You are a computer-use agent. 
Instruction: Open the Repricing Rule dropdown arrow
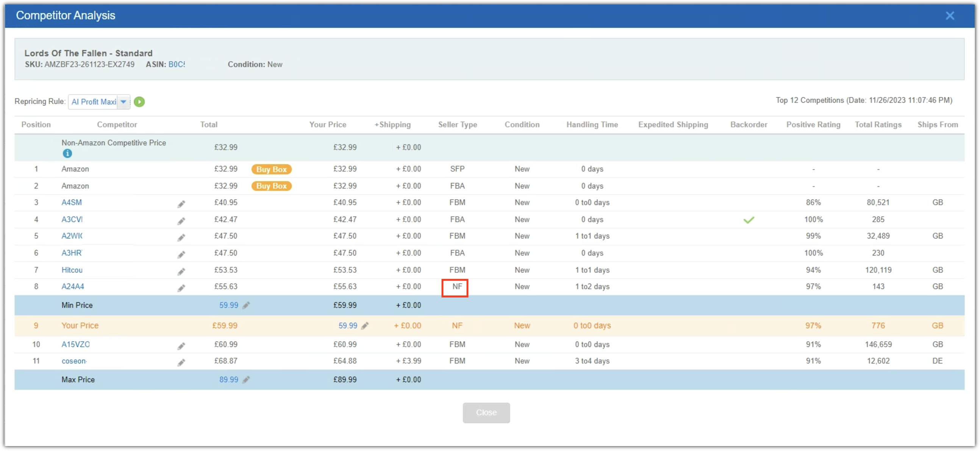coord(123,102)
